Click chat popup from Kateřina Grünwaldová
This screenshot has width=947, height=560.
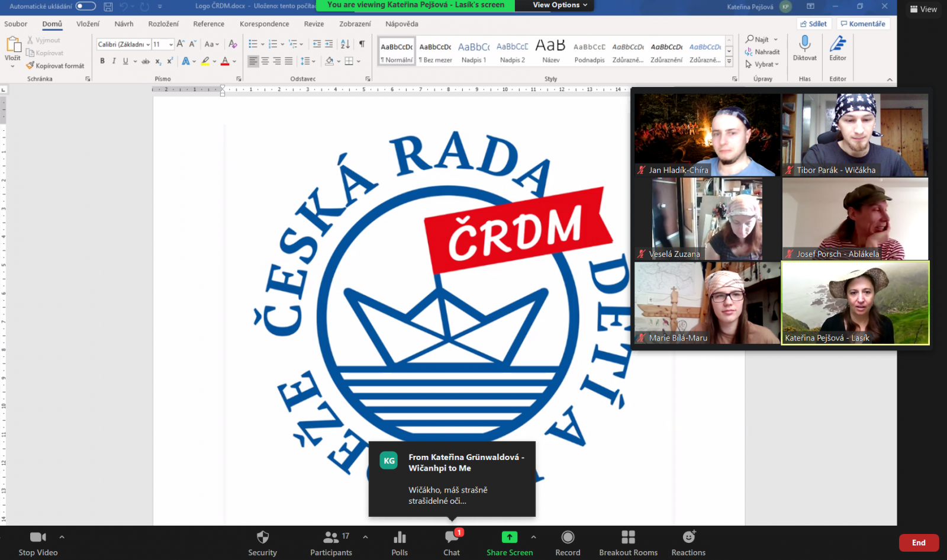click(452, 479)
